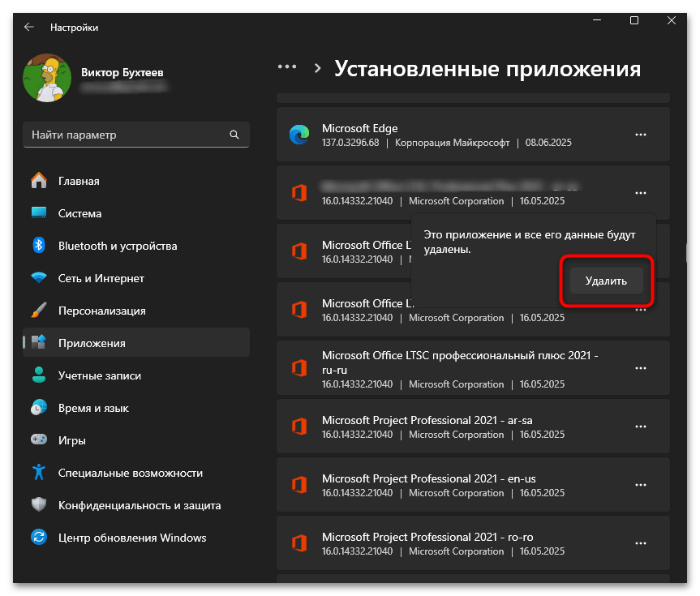The width and height of the screenshot is (700, 596).
Task: Click the Удалить confirmation button
Action: pyautogui.click(x=606, y=281)
